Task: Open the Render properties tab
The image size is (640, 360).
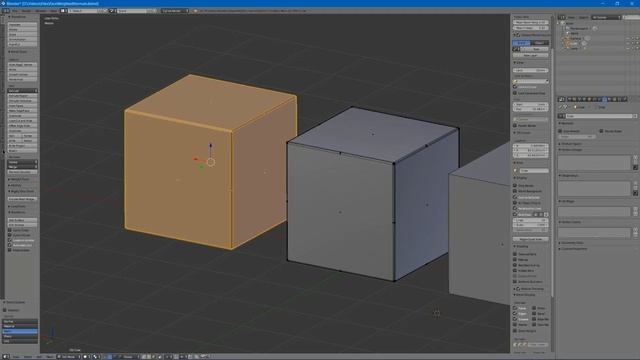Action: [x=570, y=99]
